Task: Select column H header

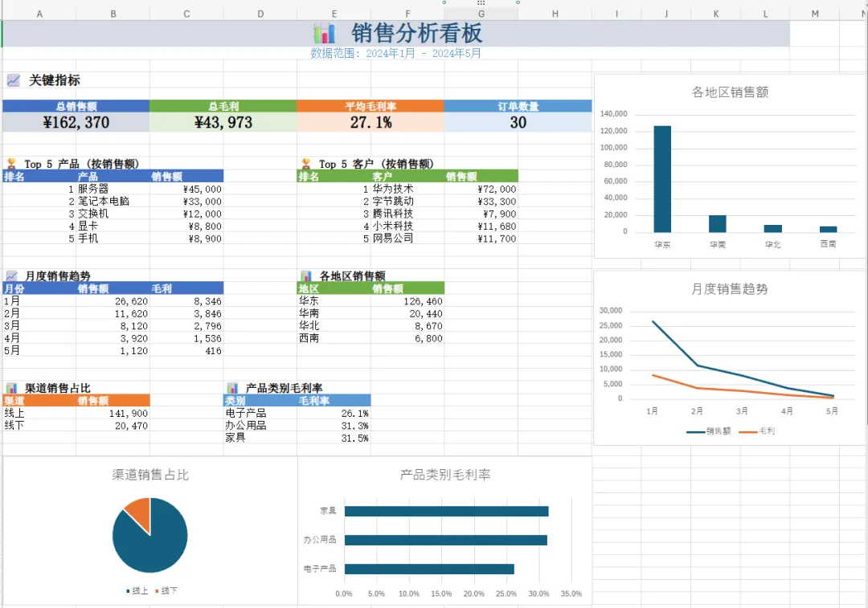Action: coord(555,14)
